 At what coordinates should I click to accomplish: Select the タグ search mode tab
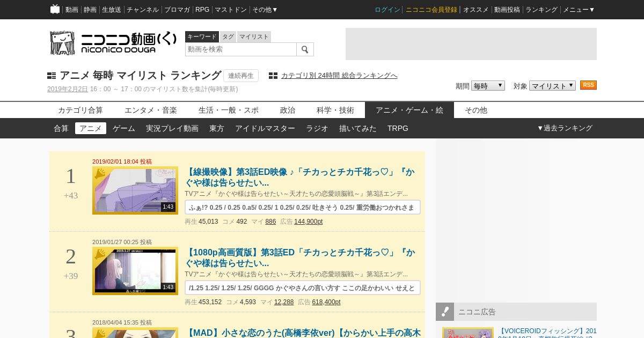(x=228, y=37)
